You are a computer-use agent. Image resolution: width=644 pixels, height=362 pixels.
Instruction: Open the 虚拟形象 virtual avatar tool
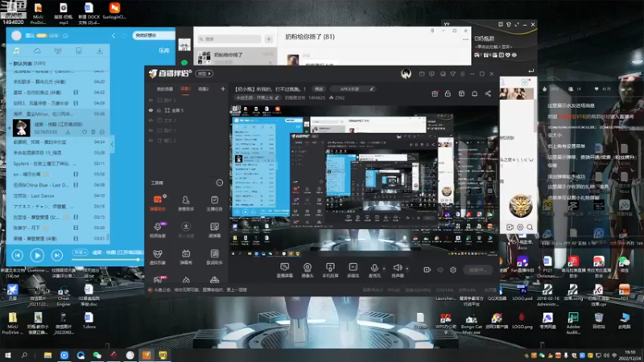[x=157, y=257]
